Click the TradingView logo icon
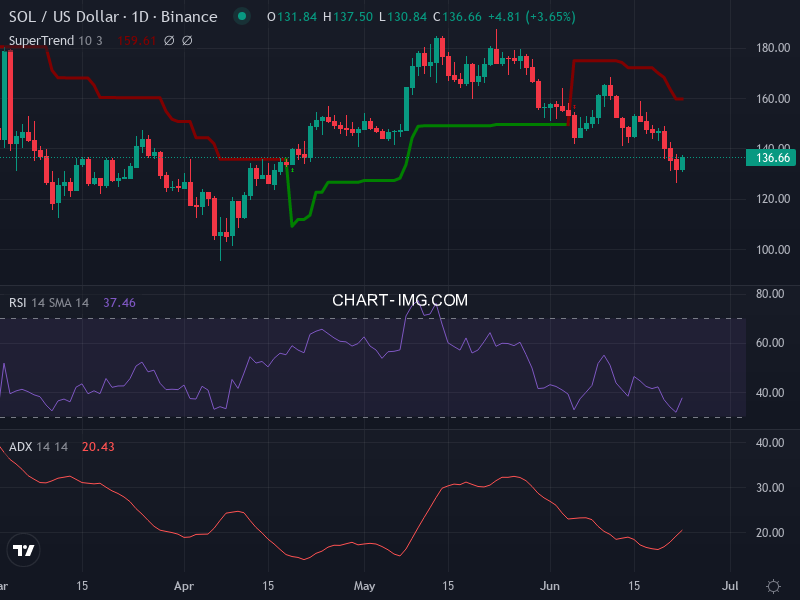The height and width of the screenshot is (600, 800). [23, 550]
